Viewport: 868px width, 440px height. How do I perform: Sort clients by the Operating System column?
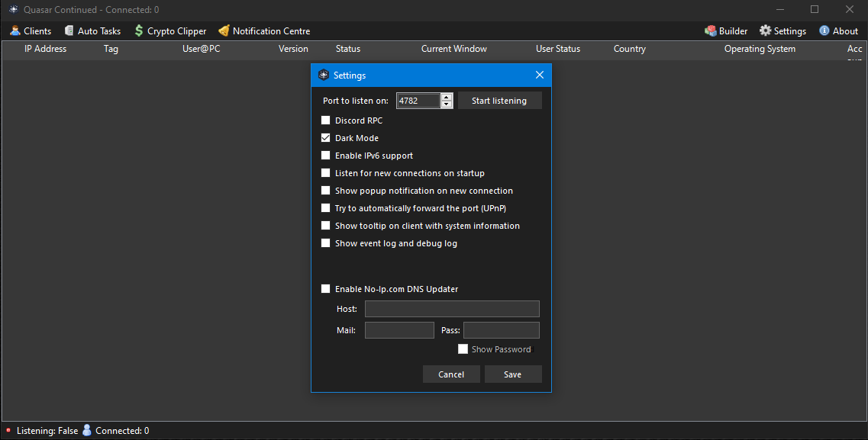point(760,49)
